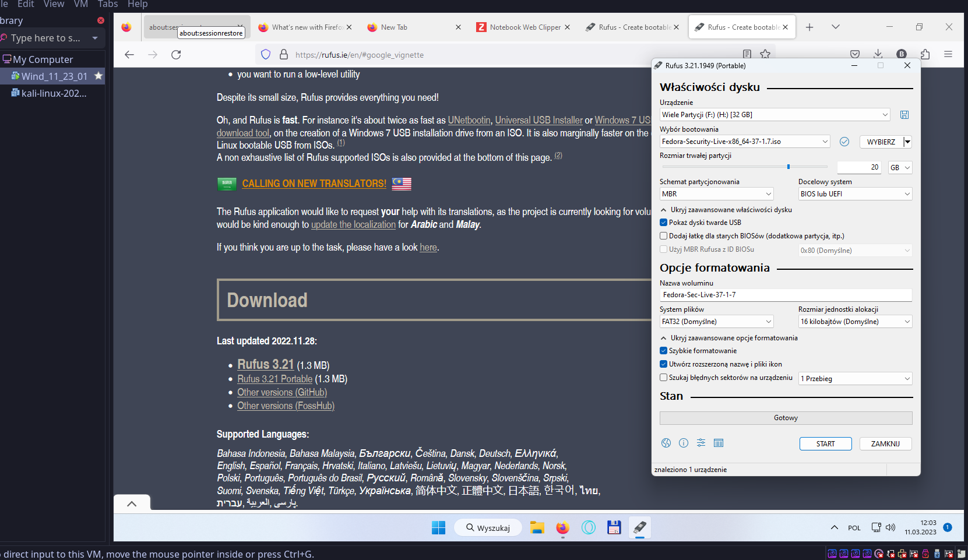Screen dimensions: 968x560
Task: Download Rufus 3.21 link
Action: [266, 364]
